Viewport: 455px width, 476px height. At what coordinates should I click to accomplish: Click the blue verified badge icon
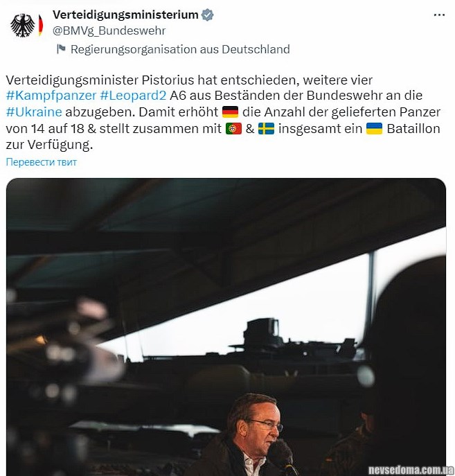(208, 15)
